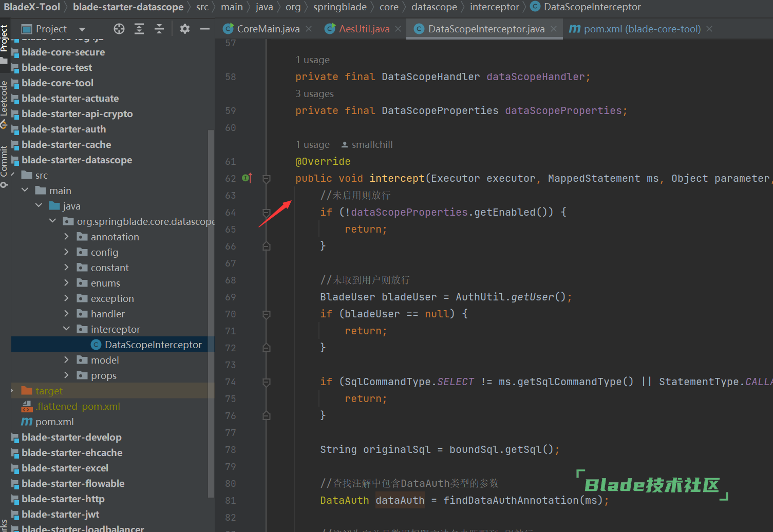The height and width of the screenshot is (532, 773).
Task: Collapse the main folder chevron
Action: coord(25,191)
